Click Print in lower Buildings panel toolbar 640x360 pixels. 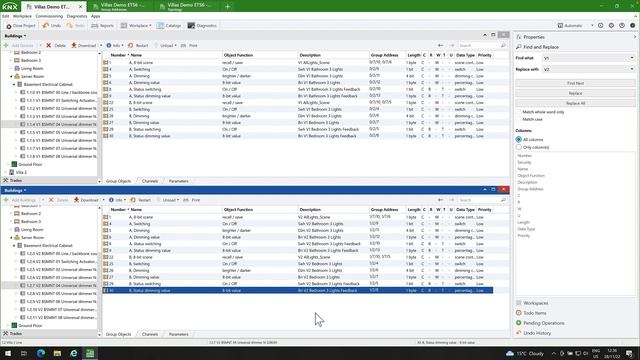pyautogui.click(x=192, y=200)
